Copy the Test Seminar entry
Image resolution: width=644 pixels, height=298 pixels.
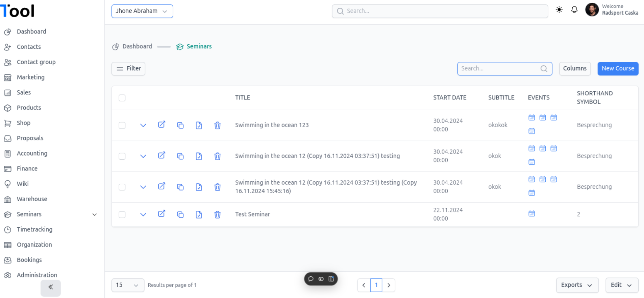pyautogui.click(x=180, y=214)
